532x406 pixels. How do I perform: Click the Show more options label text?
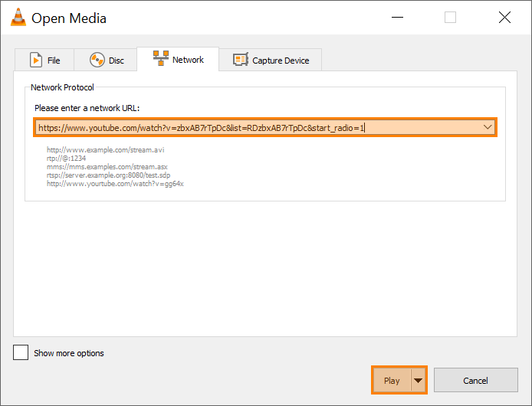point(69,353)
